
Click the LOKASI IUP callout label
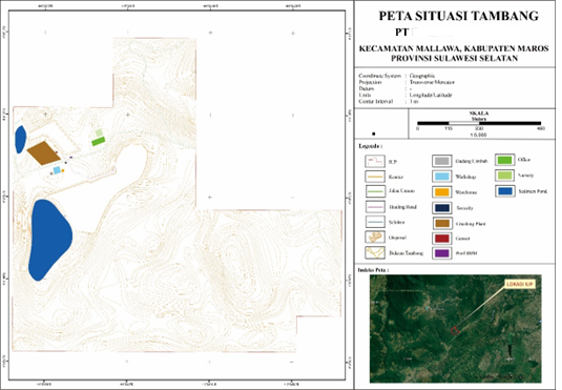pos(520,284)
